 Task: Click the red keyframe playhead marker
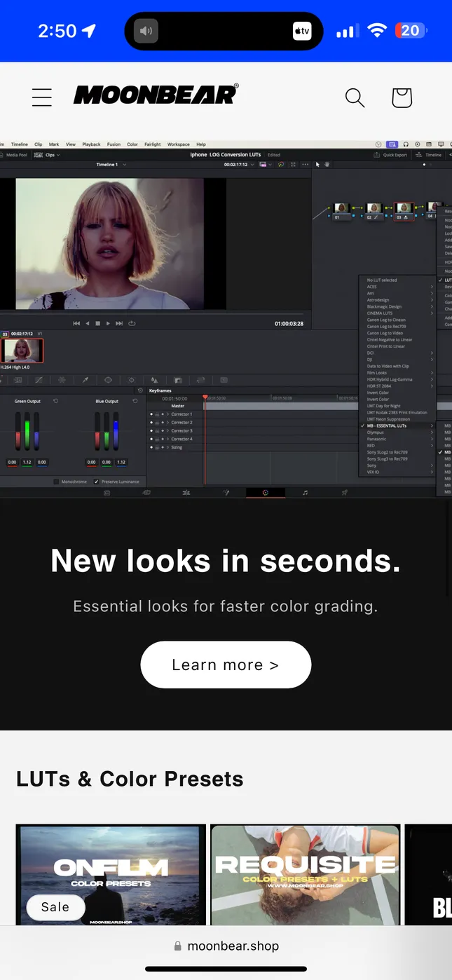205,397
